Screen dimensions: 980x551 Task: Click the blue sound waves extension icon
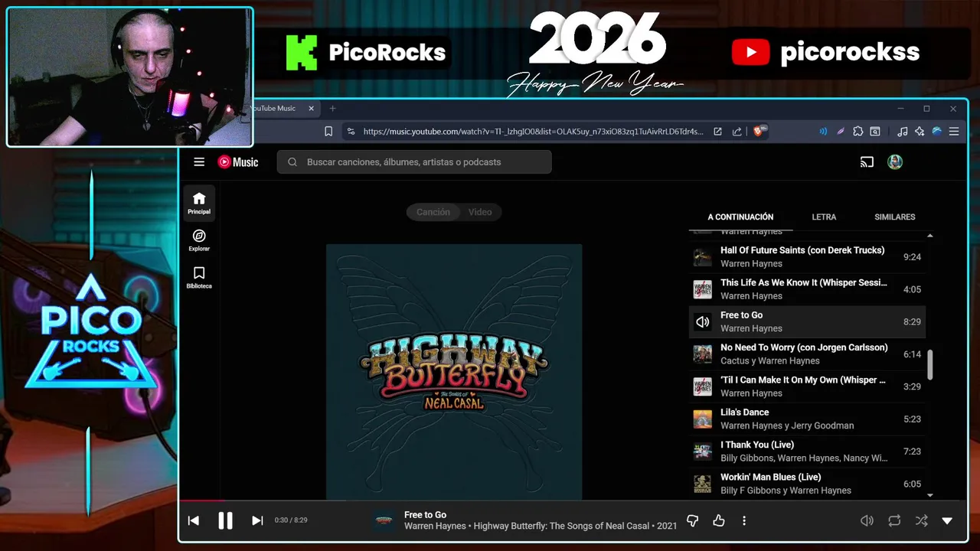(x=823, y=132)
